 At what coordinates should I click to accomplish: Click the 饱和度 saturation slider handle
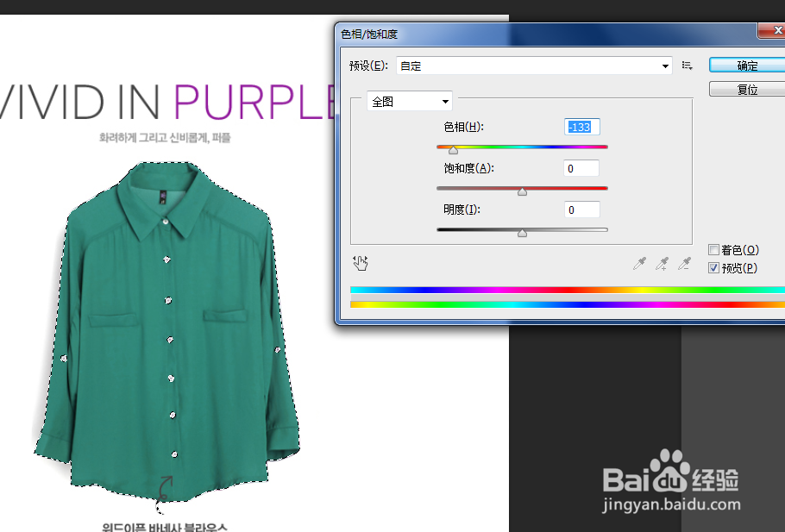point(522,191)
